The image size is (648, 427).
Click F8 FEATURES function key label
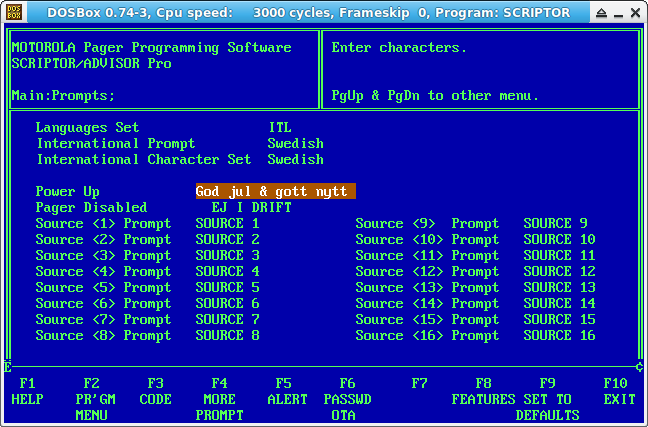pyautogui.click(x=484, y=391)
